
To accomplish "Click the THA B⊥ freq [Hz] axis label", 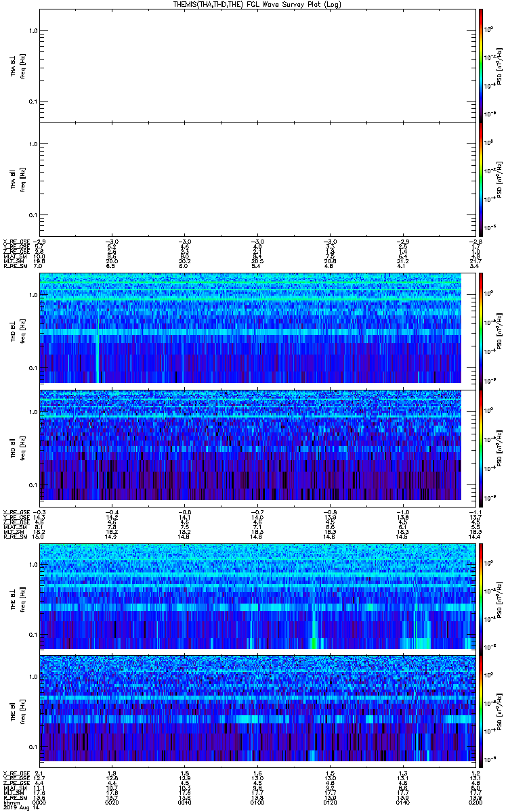I will 18,66.
